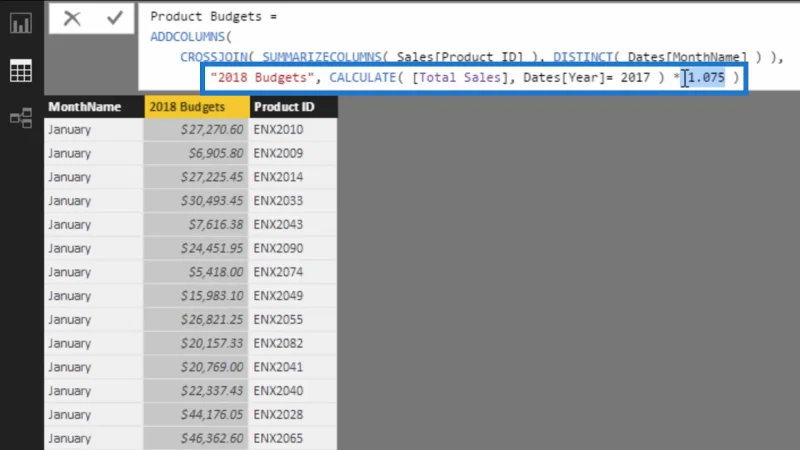The height and width of the screenshot is (450, 800).
Task: Select the ENX2043 product cell
Action: 293,224
